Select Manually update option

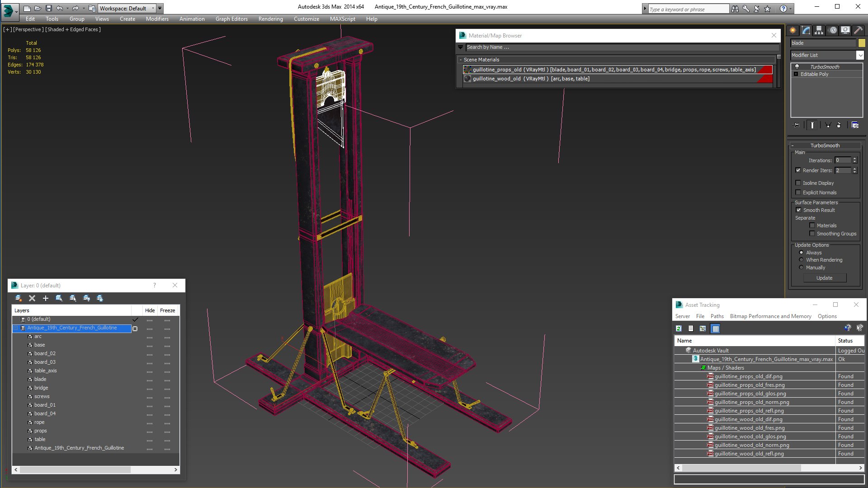click(x=801, y=267)
